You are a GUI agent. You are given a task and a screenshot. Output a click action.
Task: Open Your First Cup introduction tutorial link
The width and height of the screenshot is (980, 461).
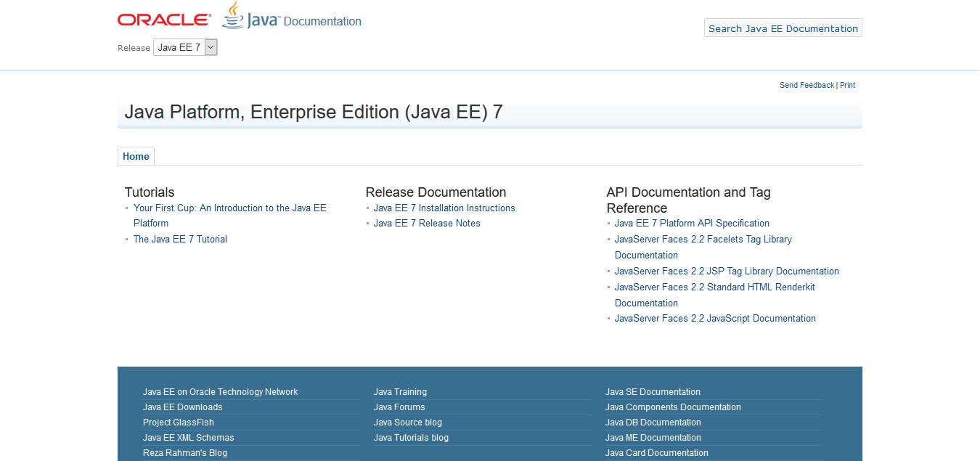pyautogui.click(x=230, y=216)
